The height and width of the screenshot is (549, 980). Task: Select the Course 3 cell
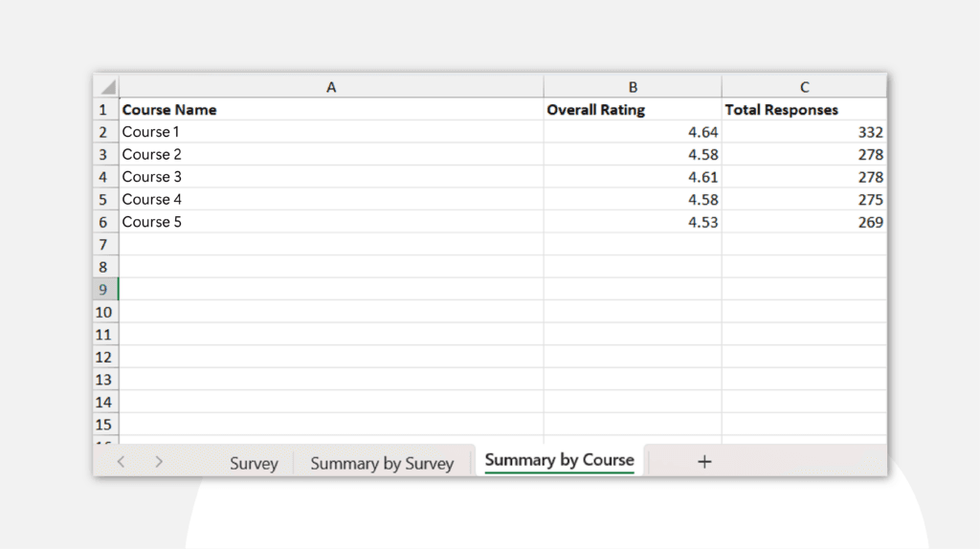tap(331, 177)
